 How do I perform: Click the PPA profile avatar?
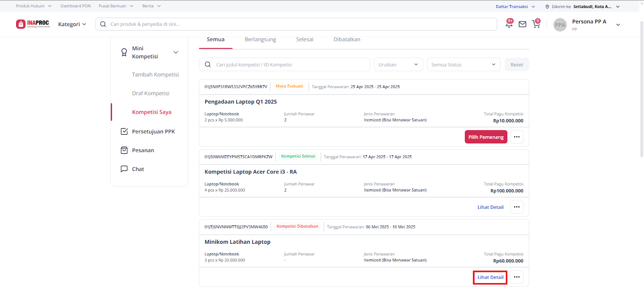(560, 25)
